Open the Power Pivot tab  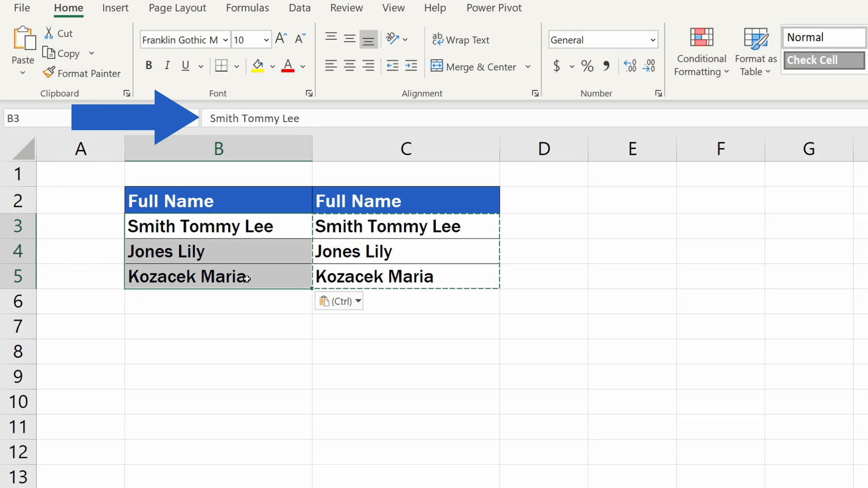coord(493,8)
